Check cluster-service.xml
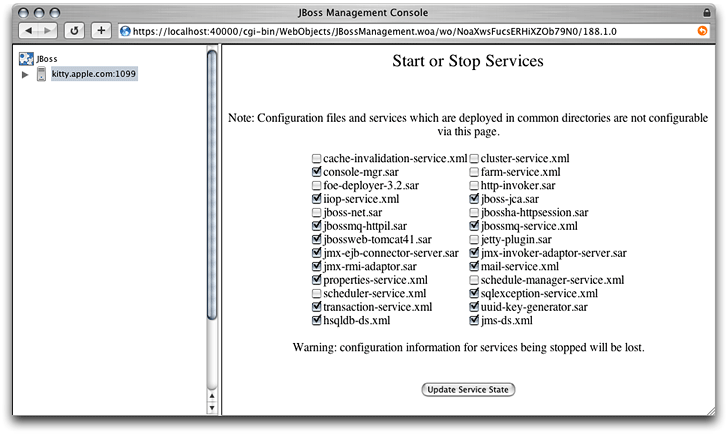 (474, 159)
